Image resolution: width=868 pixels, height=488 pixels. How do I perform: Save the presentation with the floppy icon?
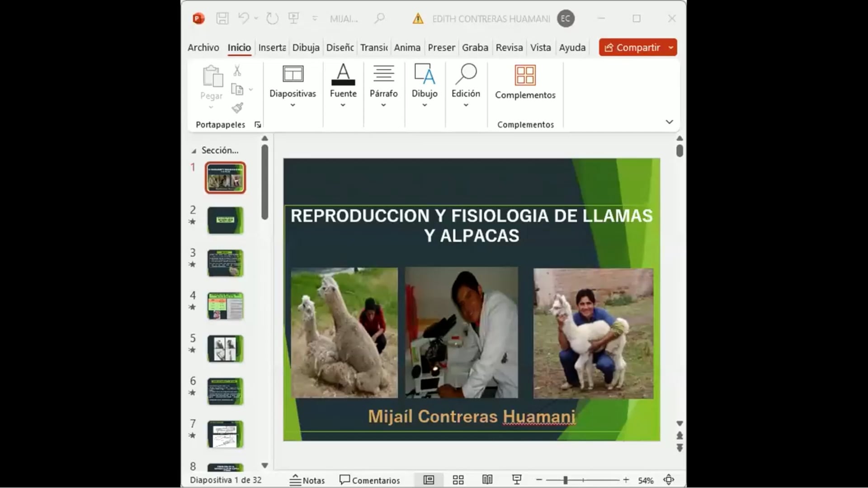222,19
